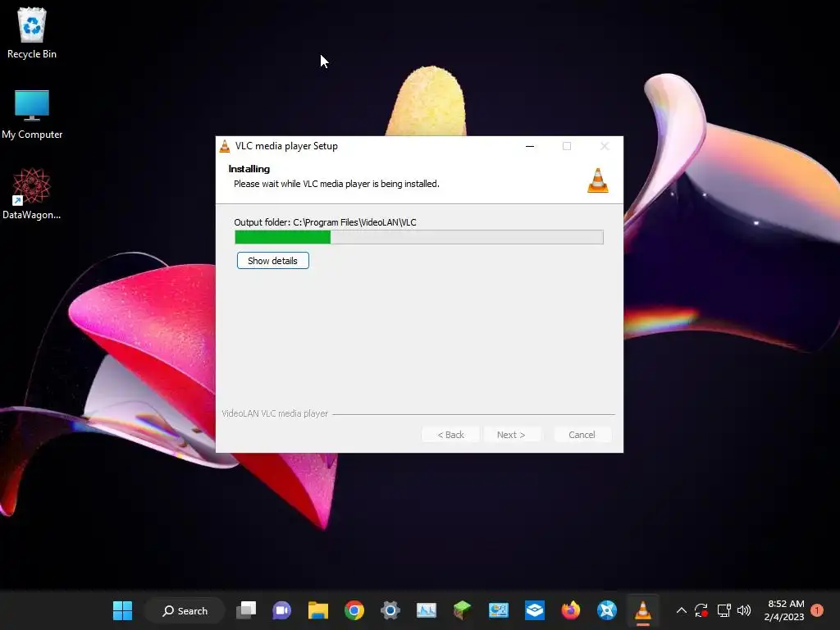Click the VLC cone icon in title bar

pos(225,146)
